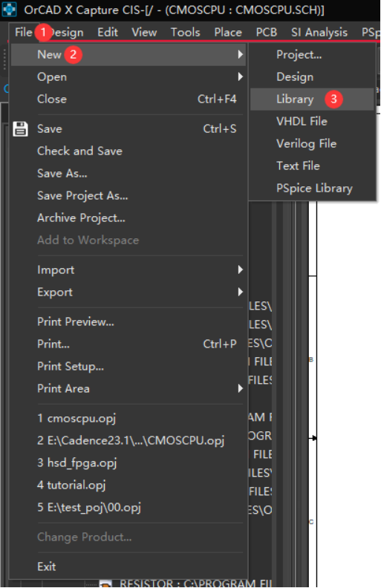Select Library from the New submenu
This screenshot has height=588, width=381.
coord(295,99)
